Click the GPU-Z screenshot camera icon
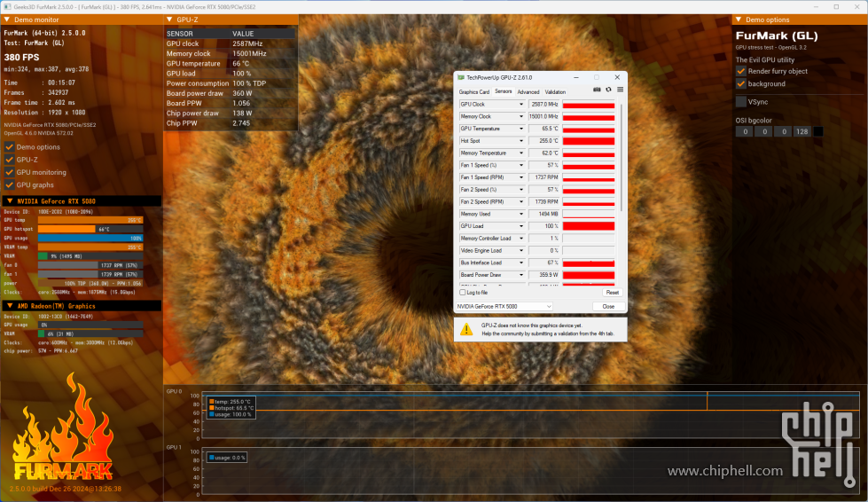The height and width of the screenshot is (502, 868). (x=597, y=90)
